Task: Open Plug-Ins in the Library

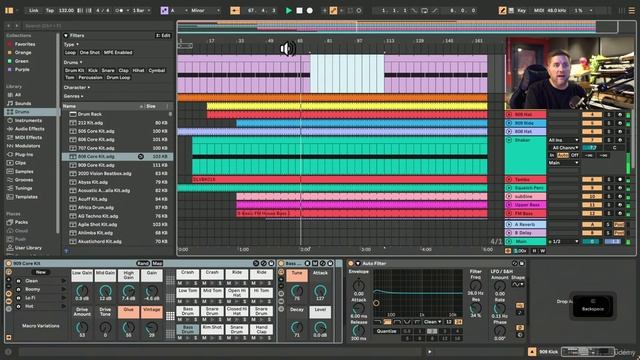Action: [x=24, y=155]
